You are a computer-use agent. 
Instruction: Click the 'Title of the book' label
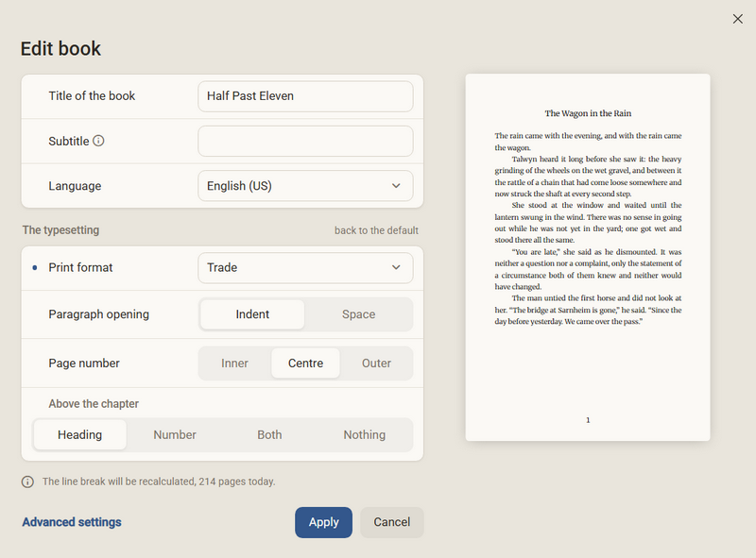coord(92,96)
